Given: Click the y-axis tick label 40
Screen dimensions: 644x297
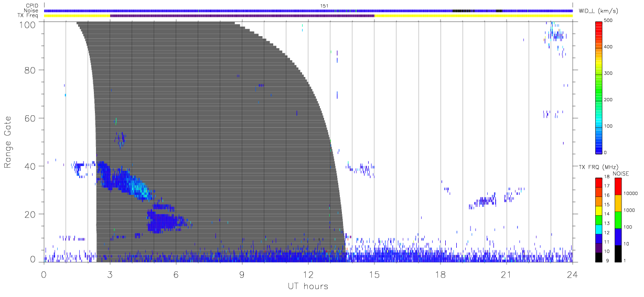Looking at the screenshot, I should pos(30,166).
